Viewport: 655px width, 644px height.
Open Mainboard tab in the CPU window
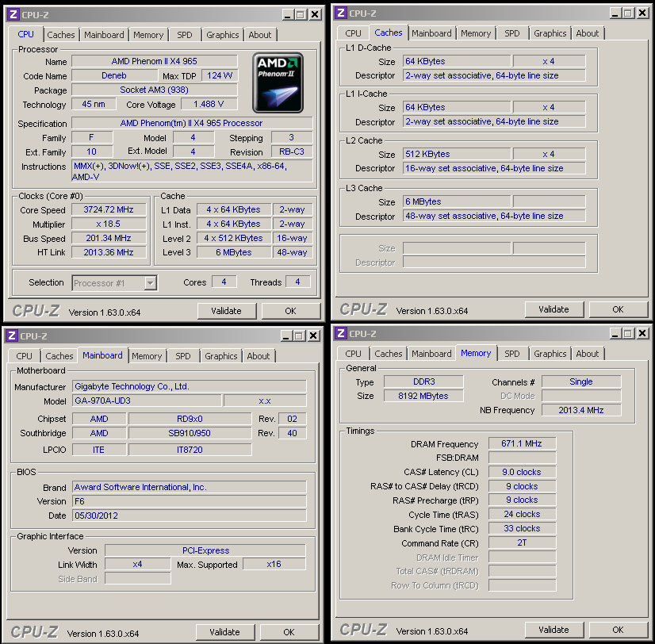click(x=104, y=35)
